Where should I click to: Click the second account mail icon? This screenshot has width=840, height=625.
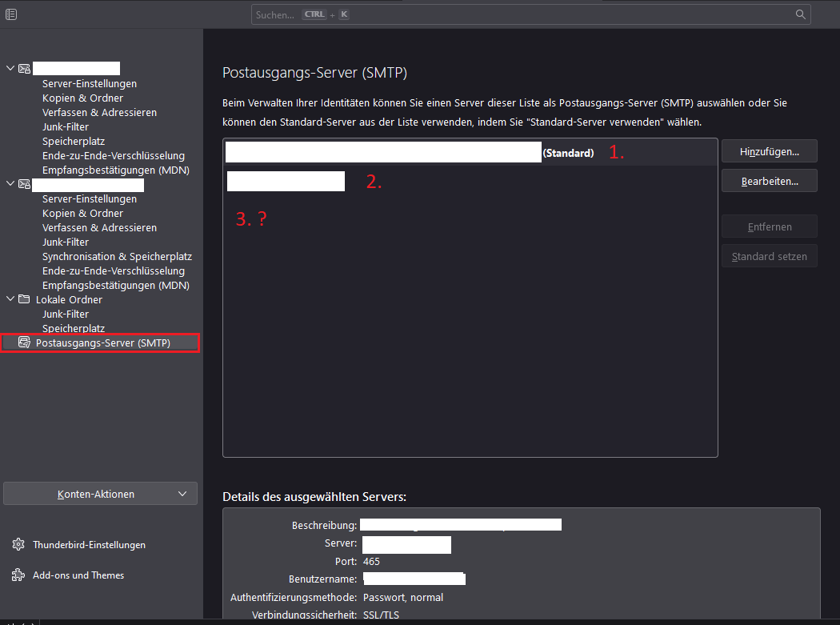click(24, 184)
